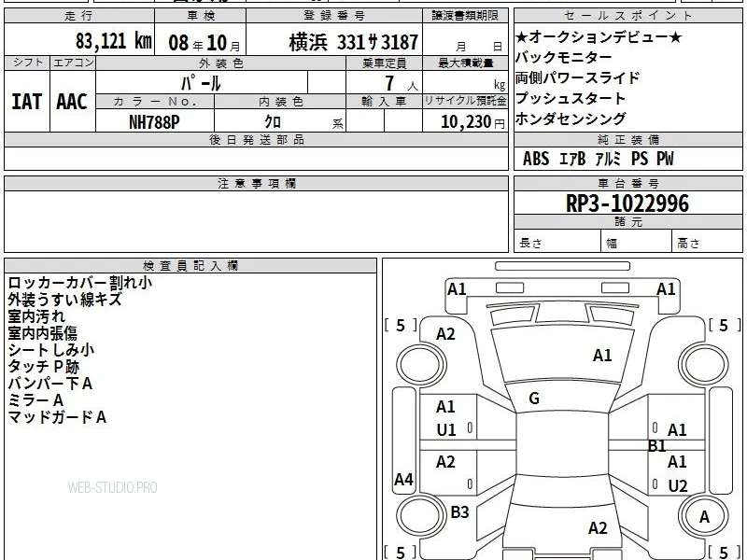
Task: Click the エアコン header
Action: tap(73, 63)
